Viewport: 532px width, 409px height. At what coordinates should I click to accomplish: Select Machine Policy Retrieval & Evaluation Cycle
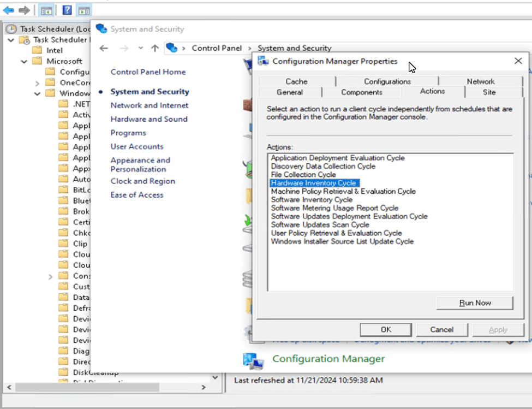[x=343, y=191]
